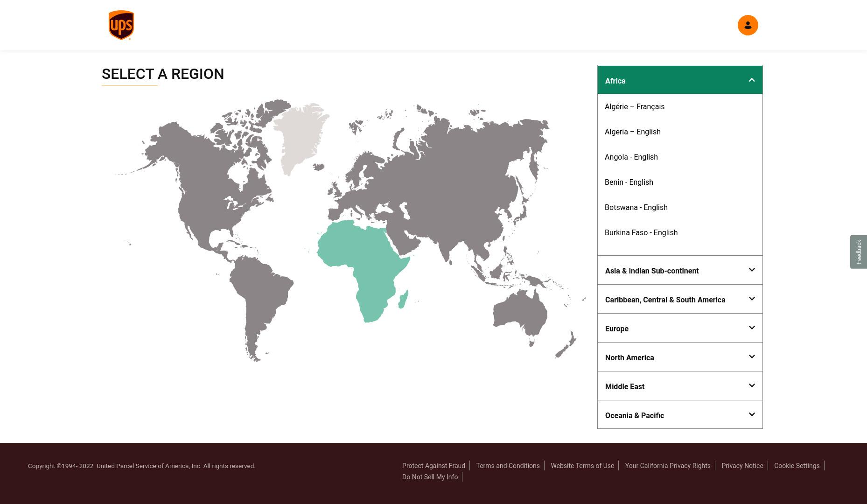
Task: Click Do Not Sell My Info
Action: pyautogui.click(x=430, y=477)
